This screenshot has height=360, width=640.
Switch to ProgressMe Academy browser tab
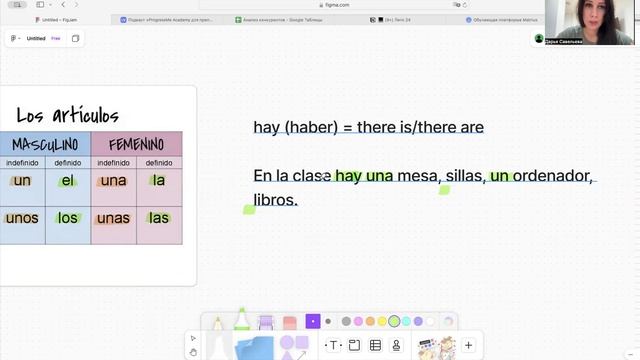[167, 20]
